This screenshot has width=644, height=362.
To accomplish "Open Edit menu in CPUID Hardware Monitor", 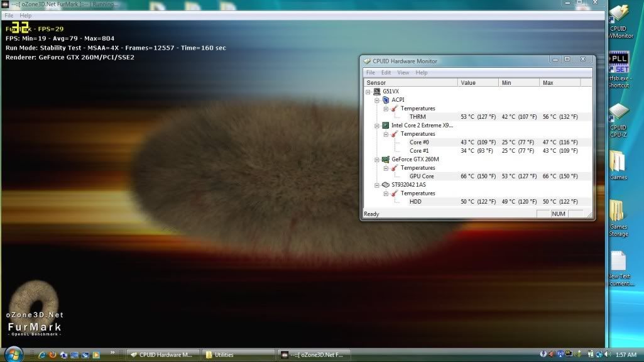I will click(386, 73).
